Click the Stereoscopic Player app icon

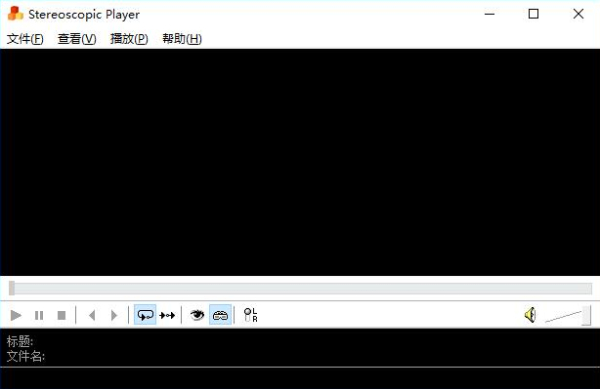[15, 14]
